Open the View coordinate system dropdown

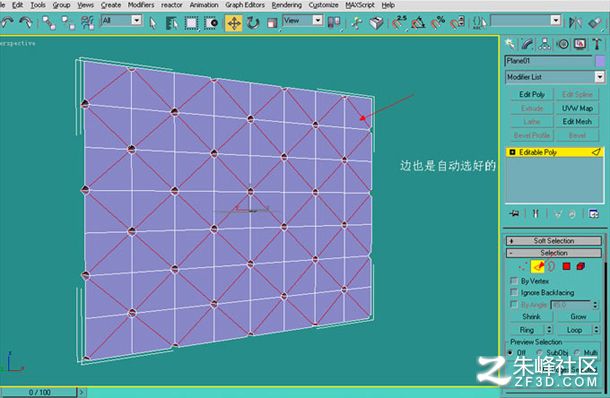point(303,20)
